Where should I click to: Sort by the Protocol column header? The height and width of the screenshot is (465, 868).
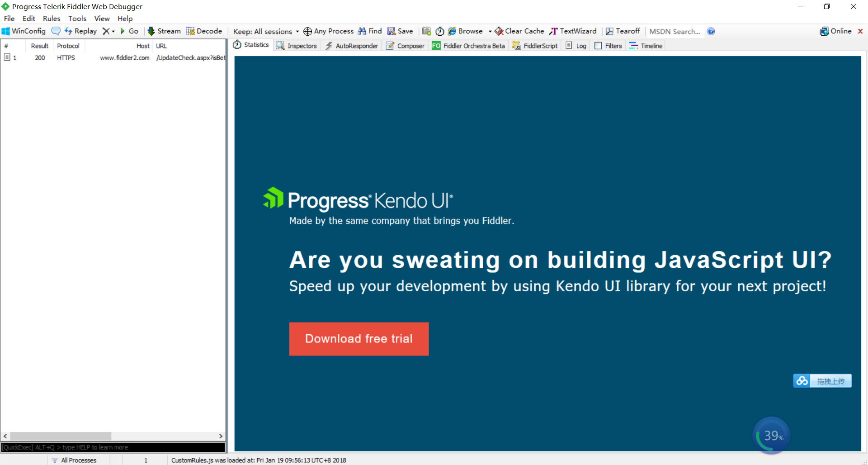[x=68, y=46]
